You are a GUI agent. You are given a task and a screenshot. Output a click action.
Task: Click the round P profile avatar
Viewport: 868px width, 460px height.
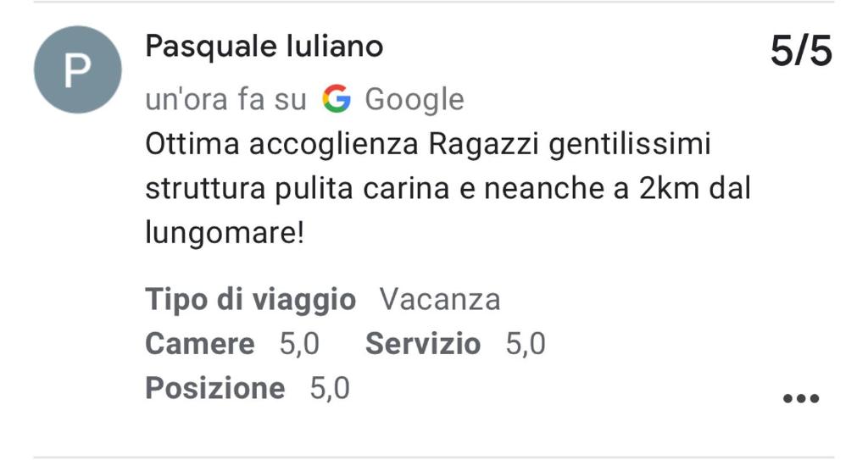77,69
